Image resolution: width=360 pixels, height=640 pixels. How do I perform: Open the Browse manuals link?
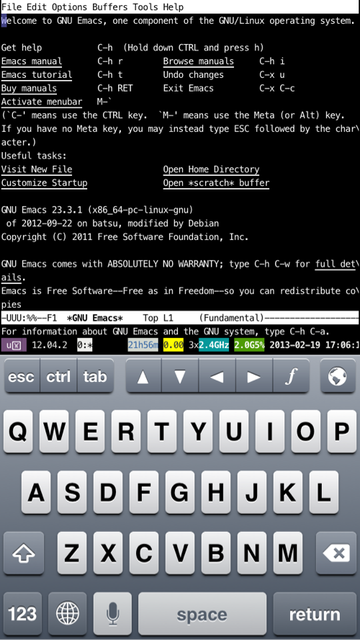tap(198, 62)
